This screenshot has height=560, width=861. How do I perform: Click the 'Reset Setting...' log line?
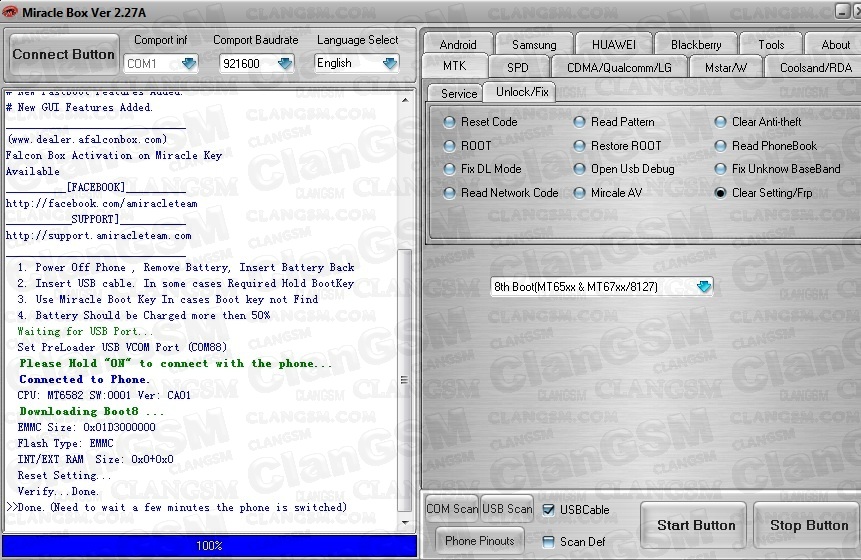pyautogui.click(x=64, y=475)
